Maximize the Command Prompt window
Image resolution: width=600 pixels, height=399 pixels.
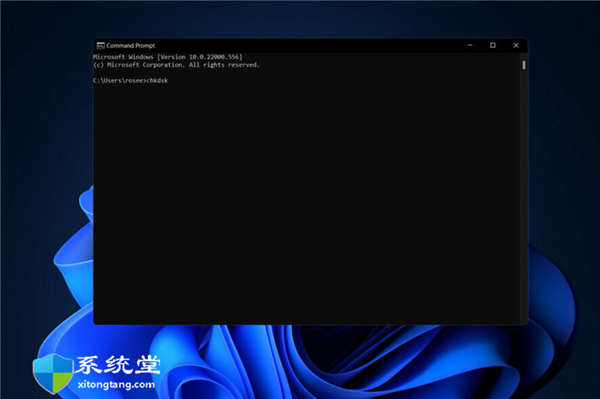click(493, 45)
